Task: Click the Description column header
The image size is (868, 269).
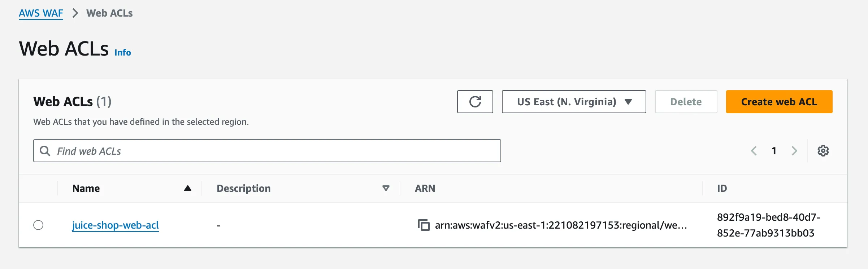Action: click(x=243, y=188)
